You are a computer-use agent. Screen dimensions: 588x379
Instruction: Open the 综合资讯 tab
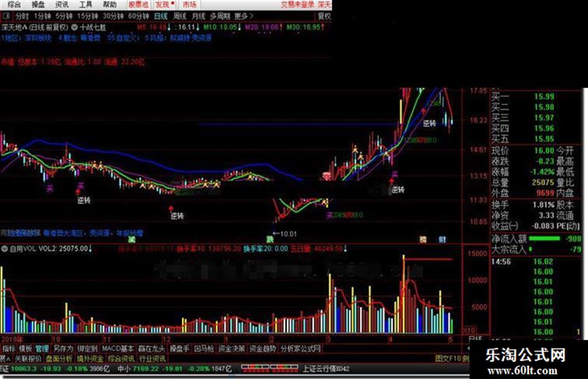pos(121,358)
